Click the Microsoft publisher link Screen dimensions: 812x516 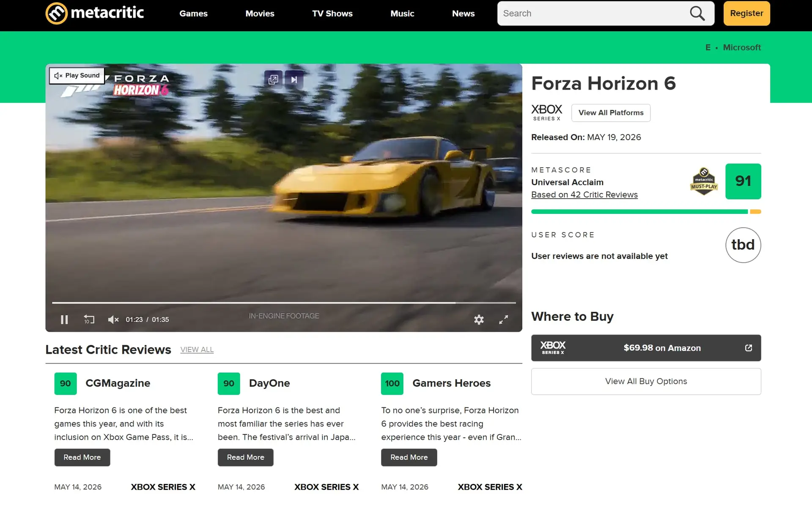(x=742, y=47)
